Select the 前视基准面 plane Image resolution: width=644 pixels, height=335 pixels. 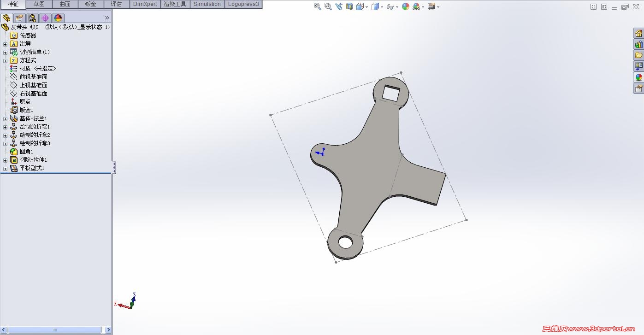click(x=29, y=77)
